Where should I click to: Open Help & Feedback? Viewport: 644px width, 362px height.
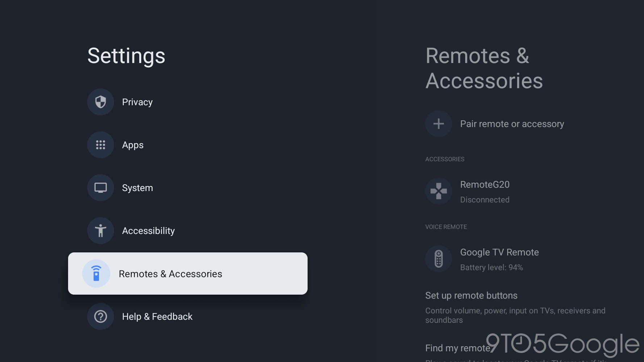click(x=157, y=316)
